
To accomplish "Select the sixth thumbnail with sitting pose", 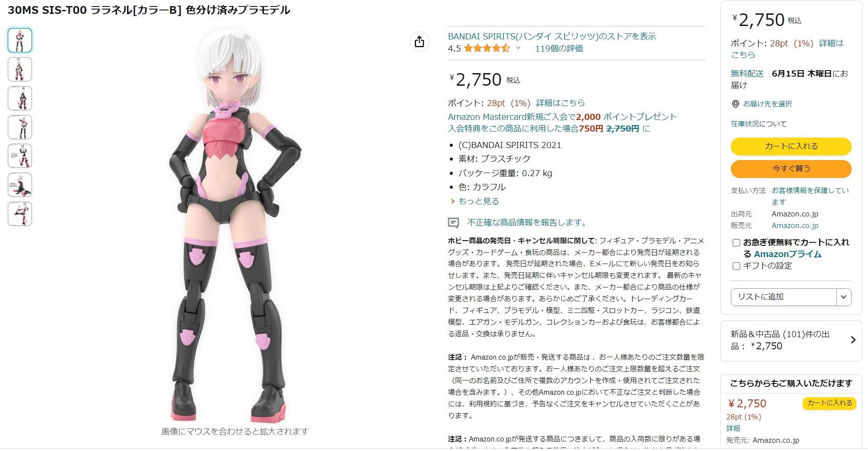I will 20,185.
